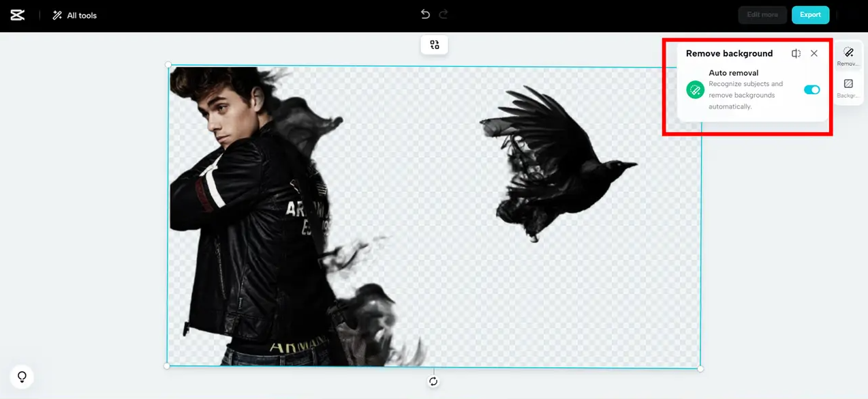Open the All tools menu

pos(75,15)
